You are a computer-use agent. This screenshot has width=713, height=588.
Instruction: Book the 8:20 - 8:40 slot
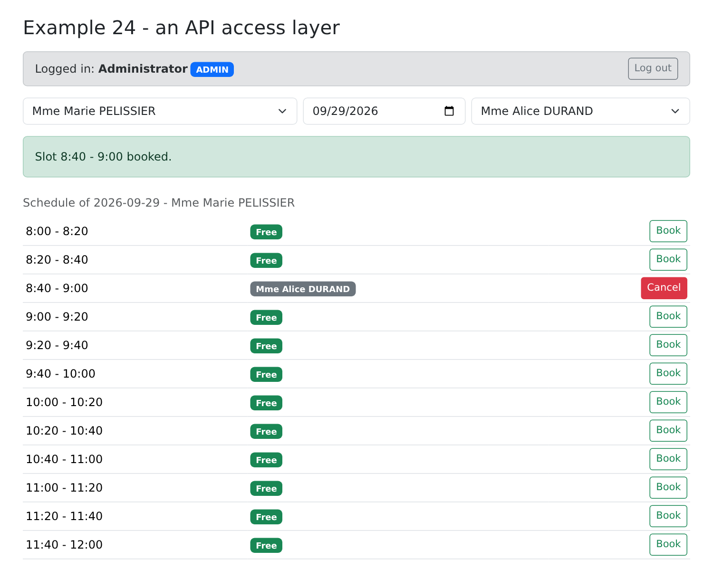click(x=668, y=259)
